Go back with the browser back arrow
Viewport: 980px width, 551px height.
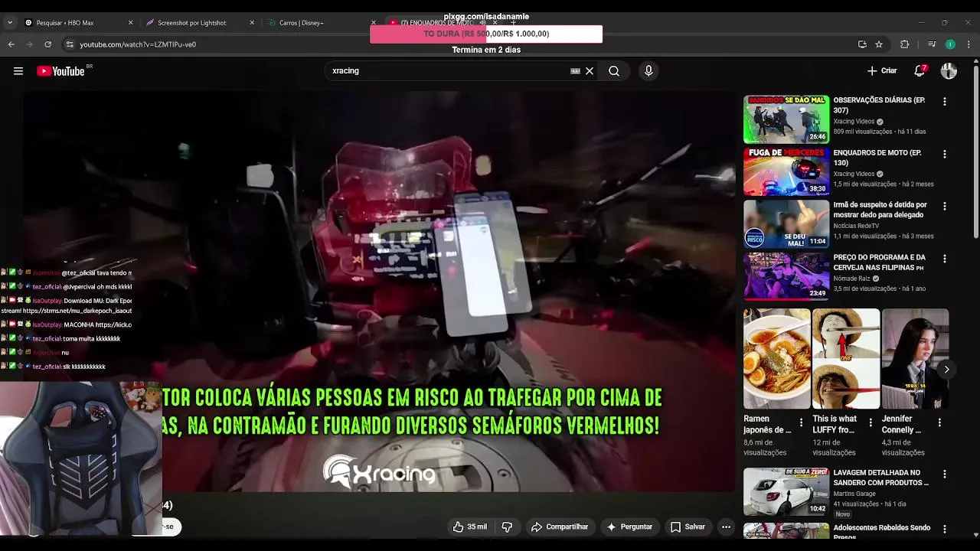click(11, 44)
